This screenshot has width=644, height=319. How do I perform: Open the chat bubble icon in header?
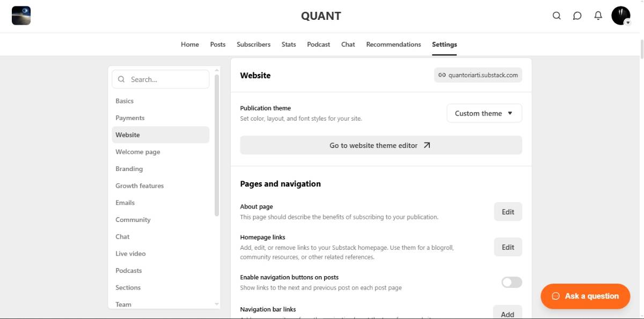click(577, 16)
